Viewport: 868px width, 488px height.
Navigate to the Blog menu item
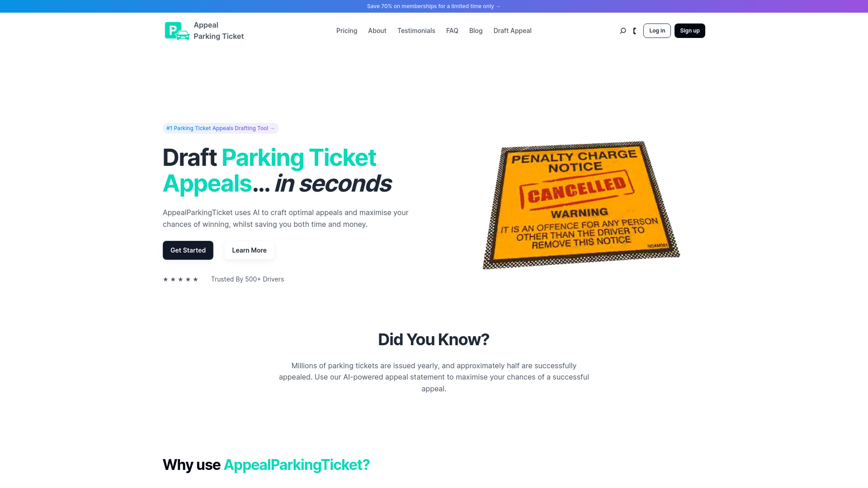tap(476, 30)
